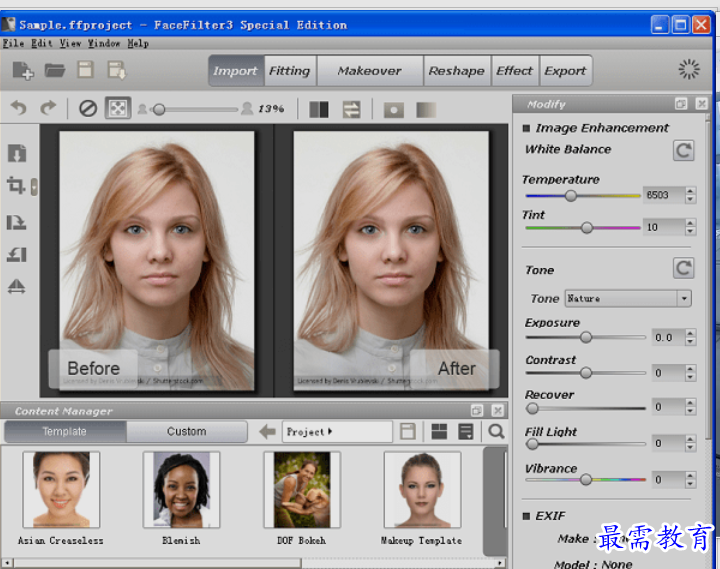The height and width of the screenshot is (569, 720).
Task: Click the swap before/after icon
Action: click(x=351, y=110)
